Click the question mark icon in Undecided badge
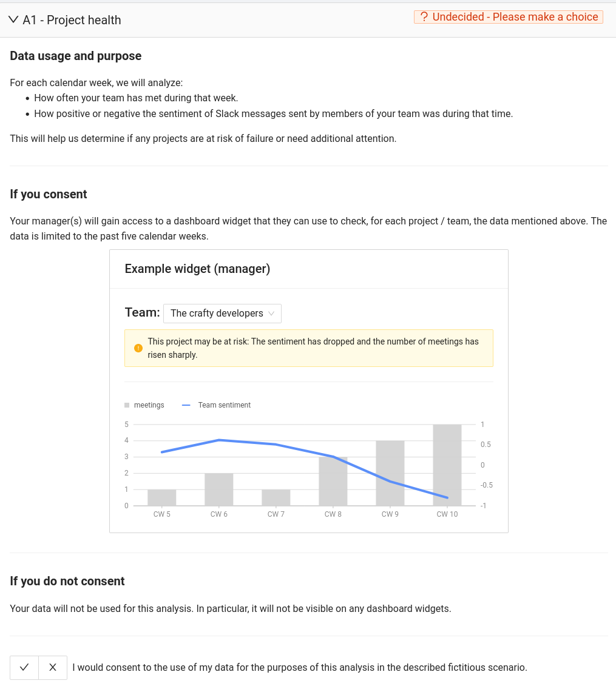Image resolution: width=616 pixels, height=689 pixels. [424, 17]
